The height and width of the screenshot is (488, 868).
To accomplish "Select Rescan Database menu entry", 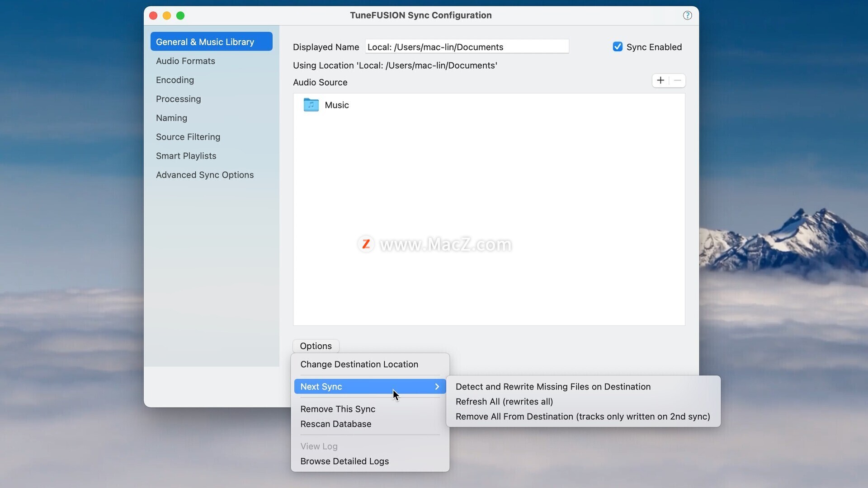I will [x=370, y=424].
